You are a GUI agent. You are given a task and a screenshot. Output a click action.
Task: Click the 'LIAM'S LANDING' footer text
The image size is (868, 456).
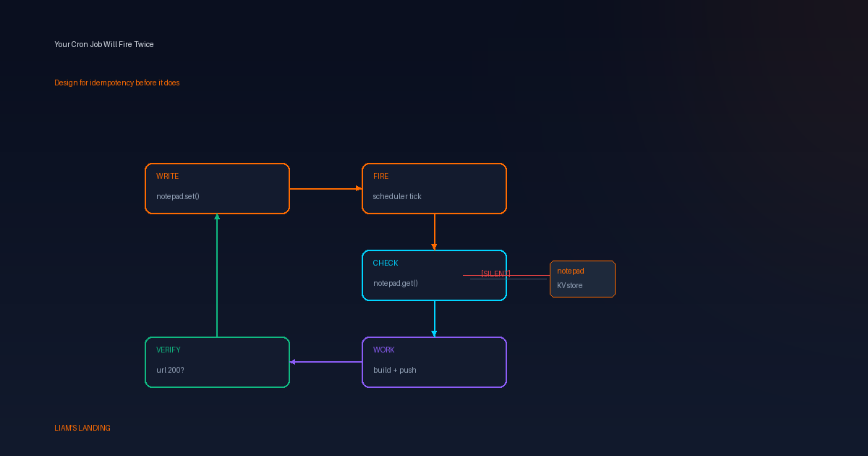coord(82,428)
